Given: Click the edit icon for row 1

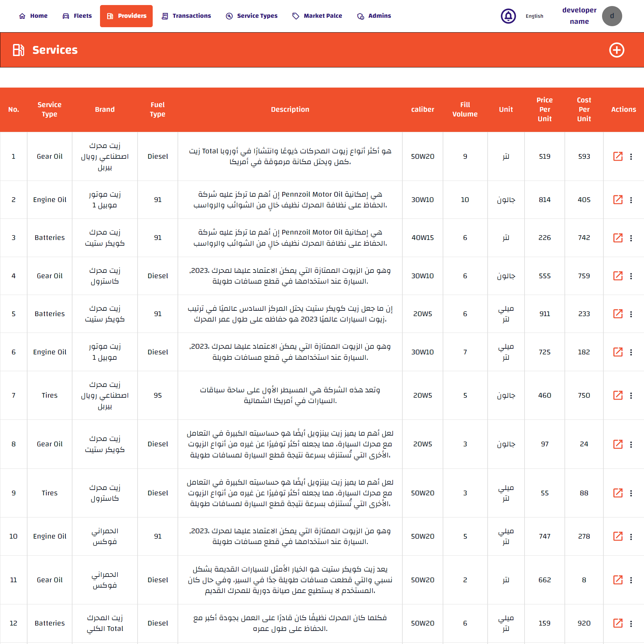Looking at the screenshot, I should pos(617,156).
